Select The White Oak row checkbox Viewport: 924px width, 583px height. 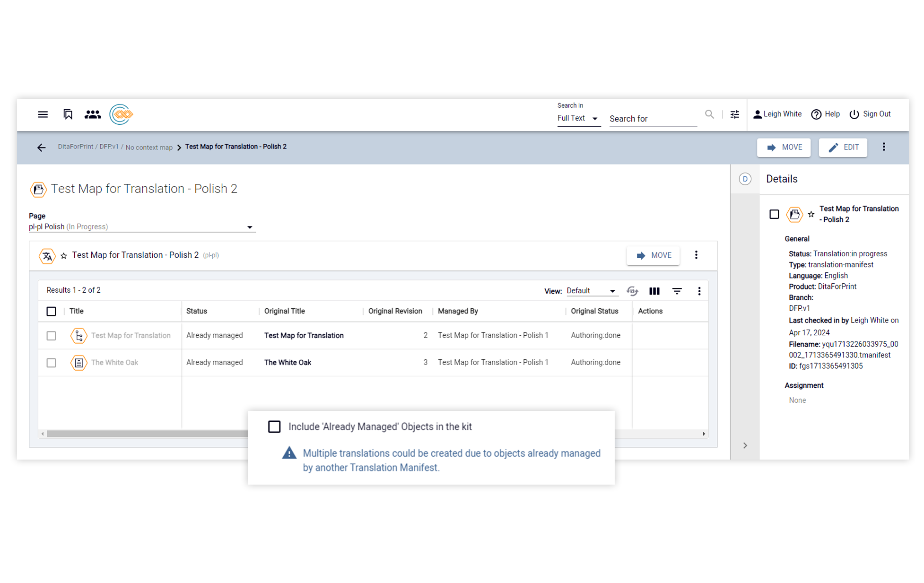pyautogui.click(x=51, y=363)
